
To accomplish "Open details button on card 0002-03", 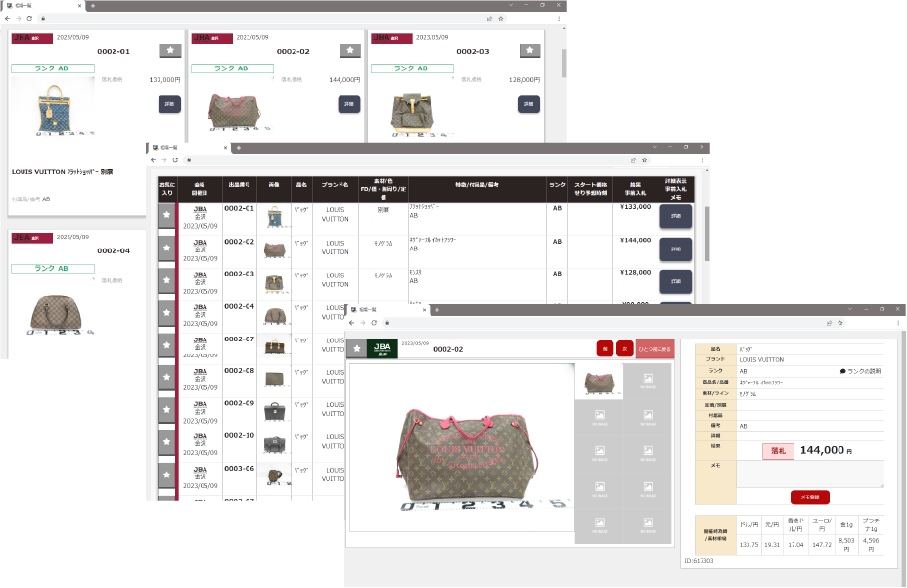I will pos(528,104).
